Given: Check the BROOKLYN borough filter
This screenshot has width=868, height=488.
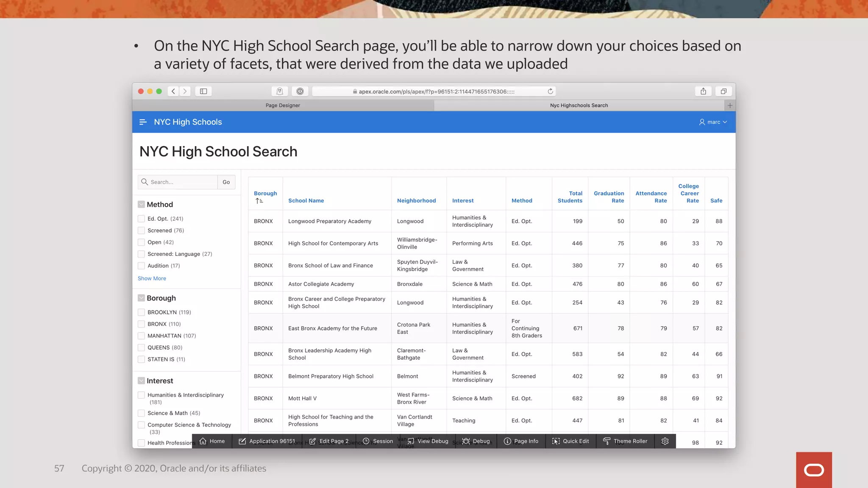Looking at the screenshot, I should [x=141, y=312].
